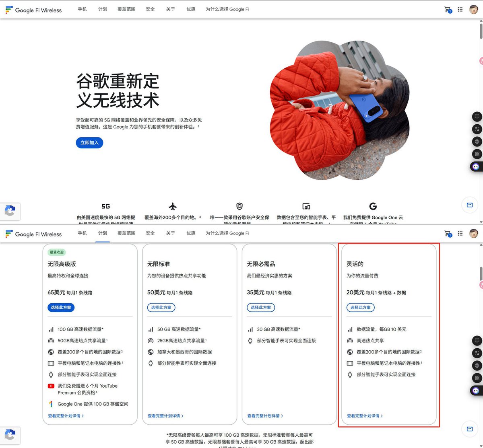Click the translate sidebar icon on the lower page
Viewport: 483px width, 448px height.
click(477, 353)
